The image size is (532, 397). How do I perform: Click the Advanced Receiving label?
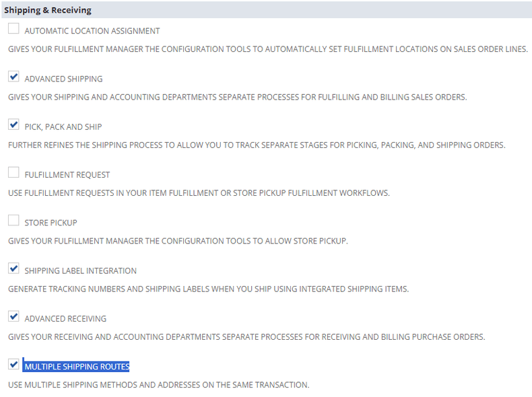[x=65, y=319]
